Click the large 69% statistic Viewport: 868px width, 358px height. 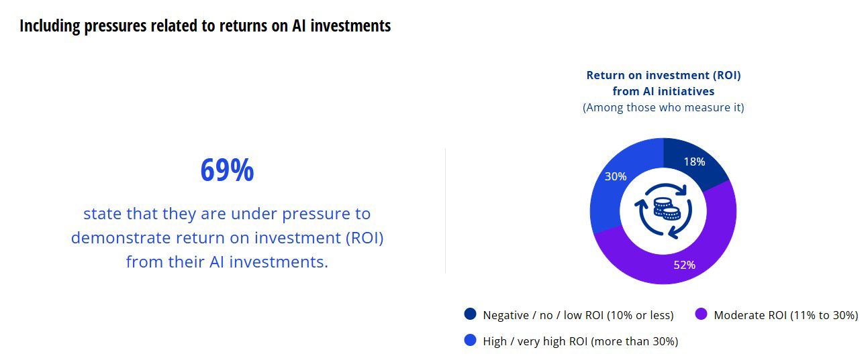(x=227, y=170)
